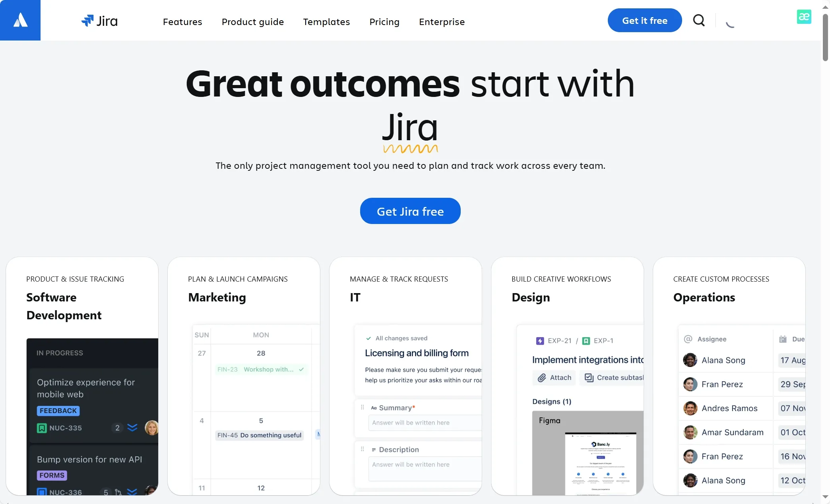Viewport: 830px width, 504px height.
Task: Expand the Features navigation menu item
Action: pyautogui.click(x=182, y=21)
